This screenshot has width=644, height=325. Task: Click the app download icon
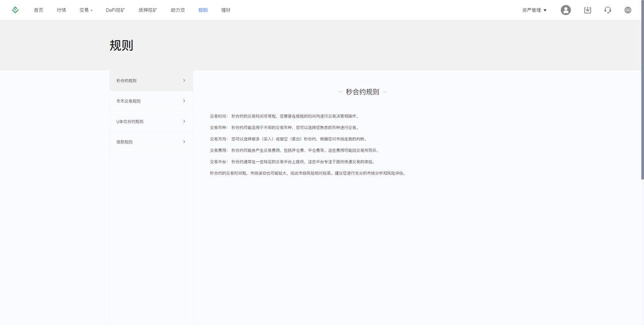pos(587,10)
